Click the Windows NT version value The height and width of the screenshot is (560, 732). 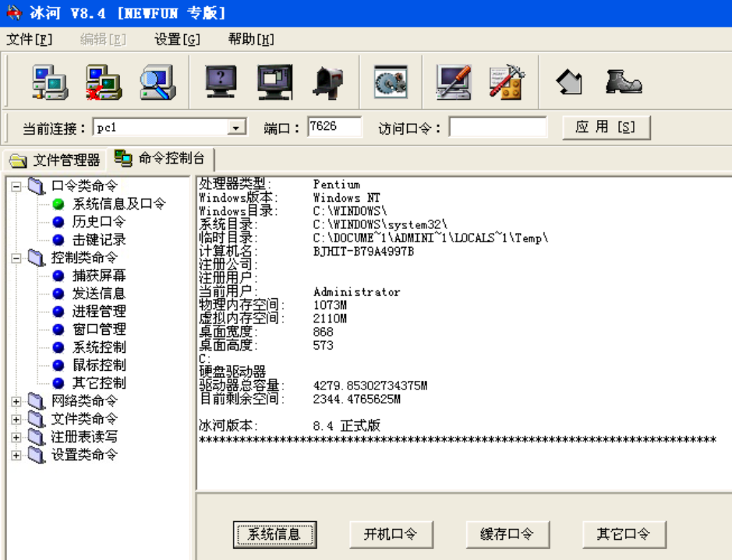tap(346, 198)
